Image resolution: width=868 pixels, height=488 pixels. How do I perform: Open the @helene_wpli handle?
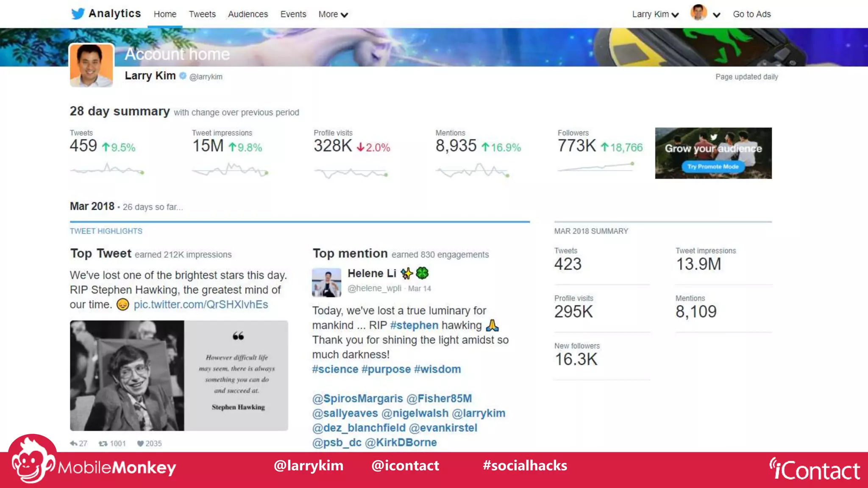374,288
